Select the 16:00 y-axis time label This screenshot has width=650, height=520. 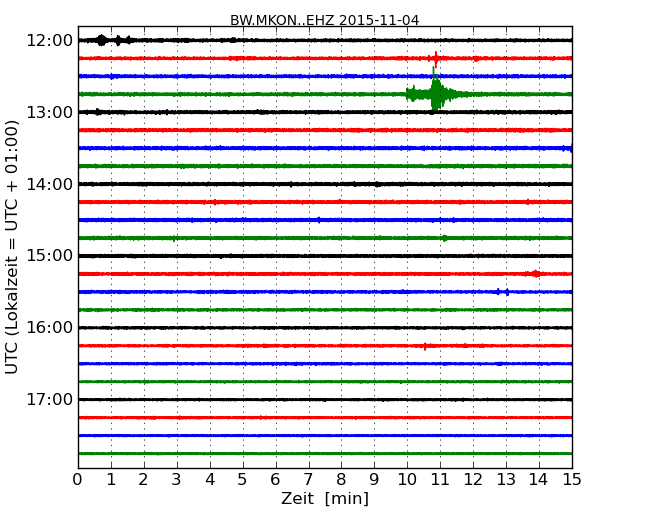49,328
